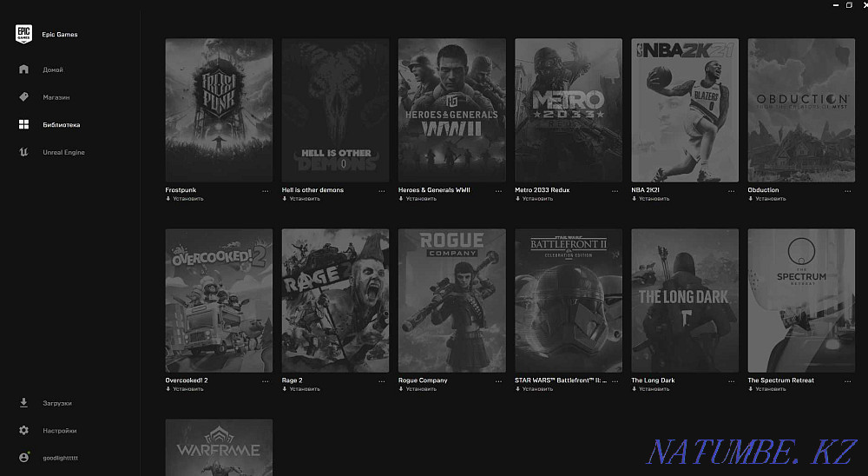Go to the Магазин menu item
Image resolution: width=868 pixels, height=476 pixels.
click(56, 97)
